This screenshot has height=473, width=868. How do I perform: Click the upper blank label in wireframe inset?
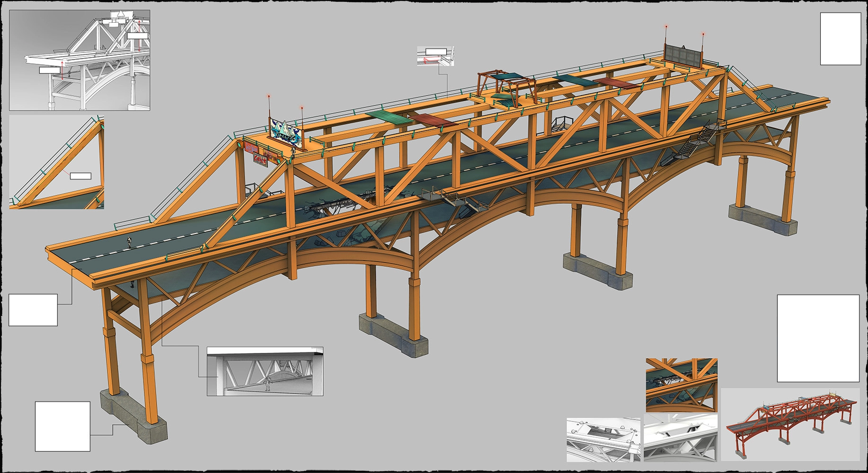coord(138,36)
